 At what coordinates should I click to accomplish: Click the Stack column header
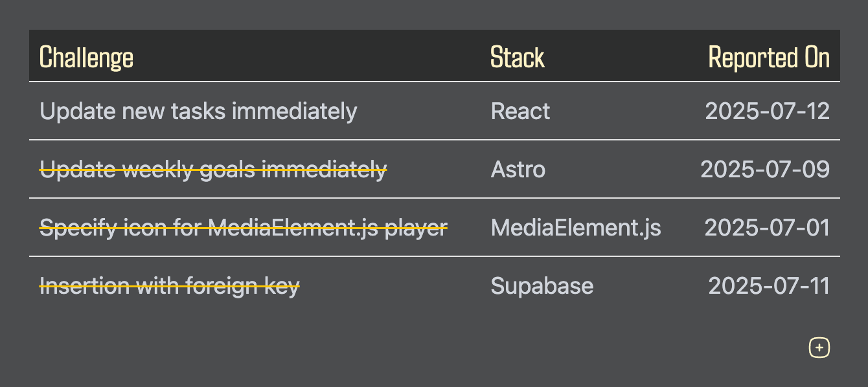(x=518, y=58)
